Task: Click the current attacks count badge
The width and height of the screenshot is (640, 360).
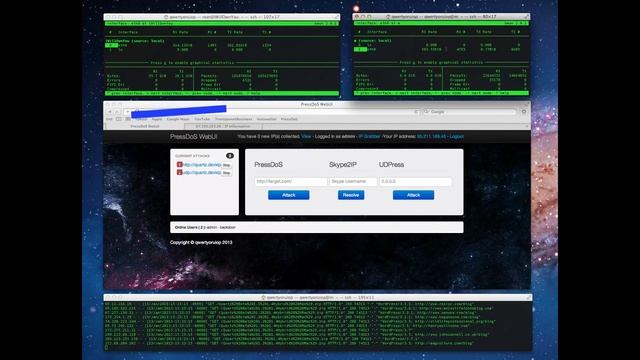Action: pyautogui.click(x=230, y=156)
